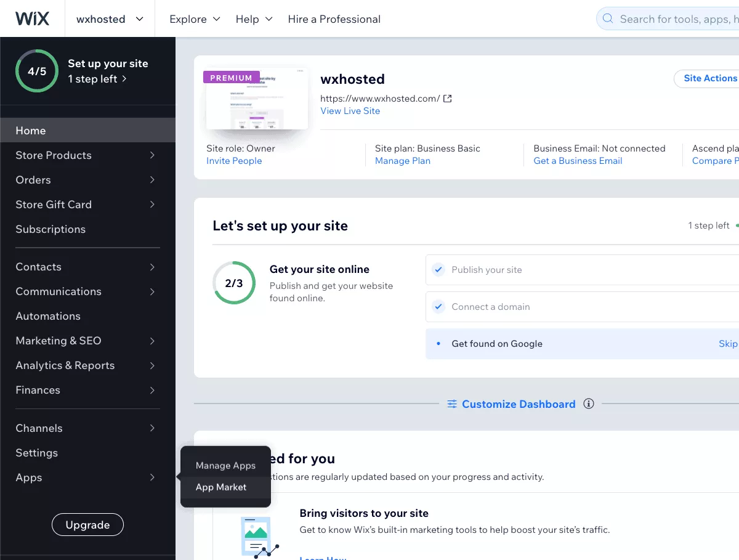Select Manage Apps from the popup
The image size is (739, 560).
click(225, 466)
